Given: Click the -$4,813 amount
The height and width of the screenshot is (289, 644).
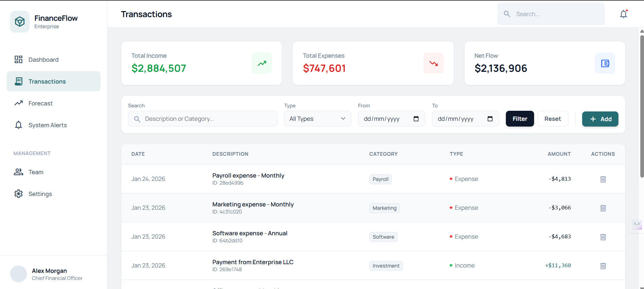Looking at the screenshot, I should 560,179.
